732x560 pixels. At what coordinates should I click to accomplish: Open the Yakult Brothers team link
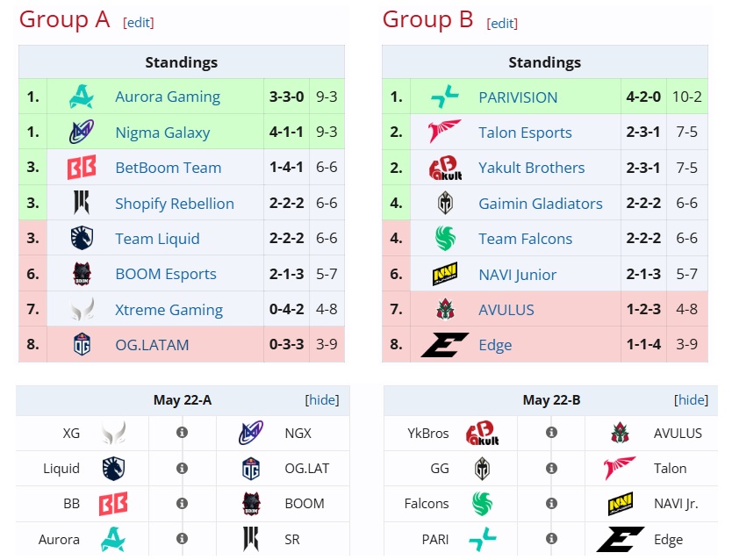[531, 168]
